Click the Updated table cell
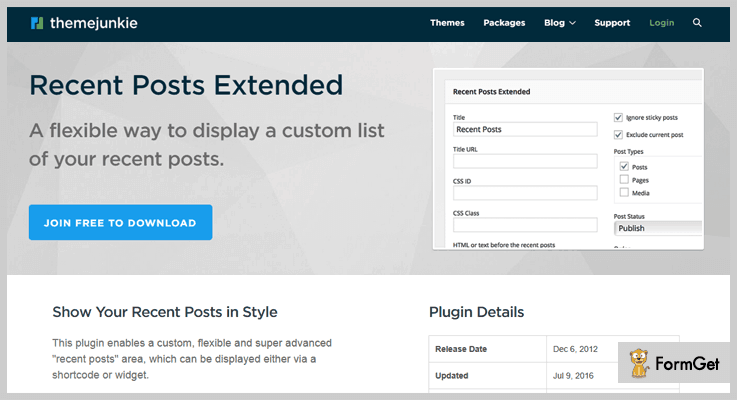 487,375
